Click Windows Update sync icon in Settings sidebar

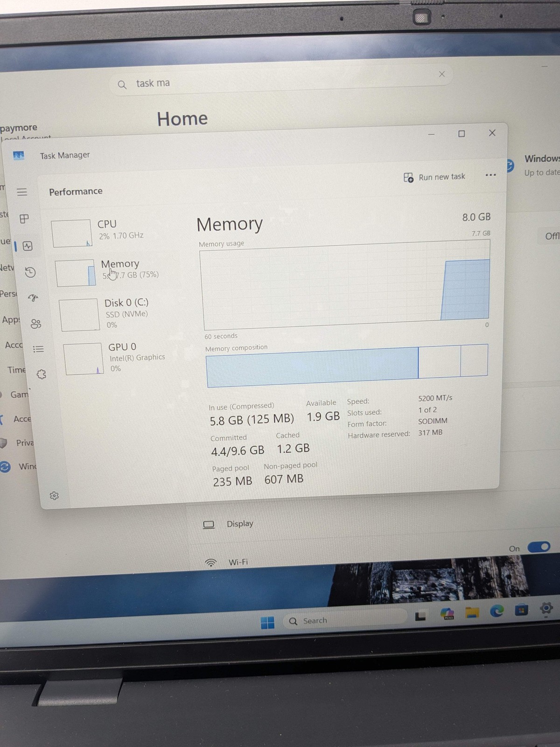click(5, 466)
